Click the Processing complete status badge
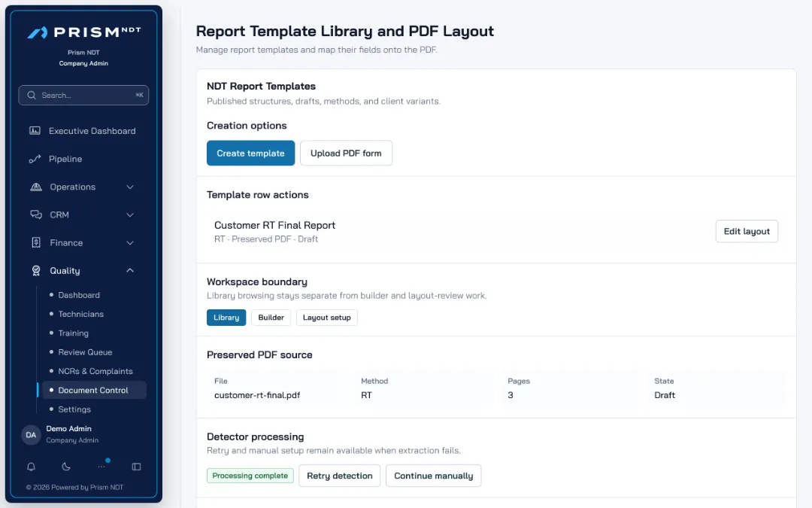 pos(250,476)
